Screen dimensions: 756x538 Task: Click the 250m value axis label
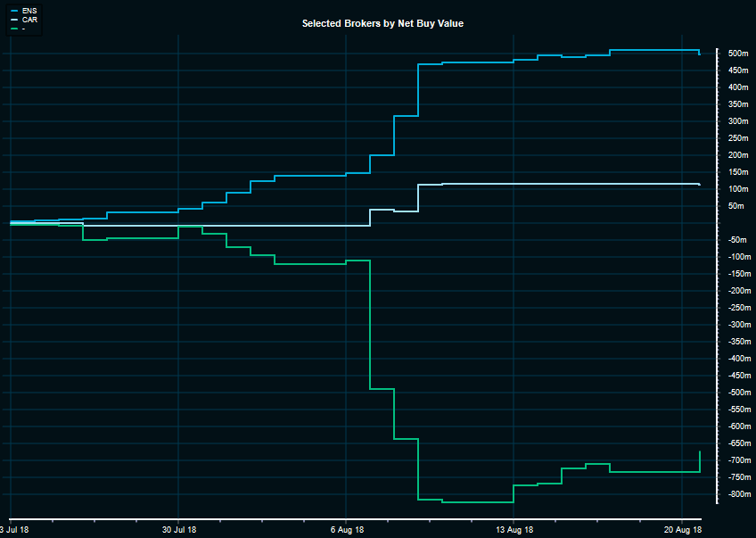(736, 138)
